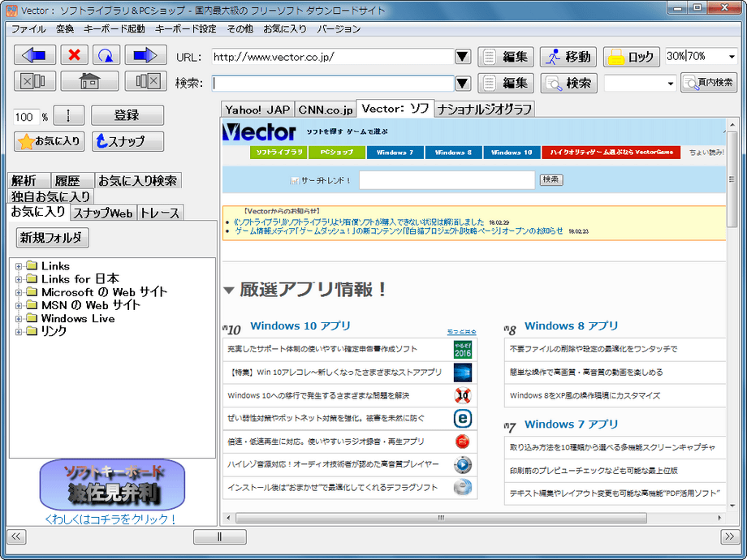Click the スナップ snap button

click(x=127, y=141)
